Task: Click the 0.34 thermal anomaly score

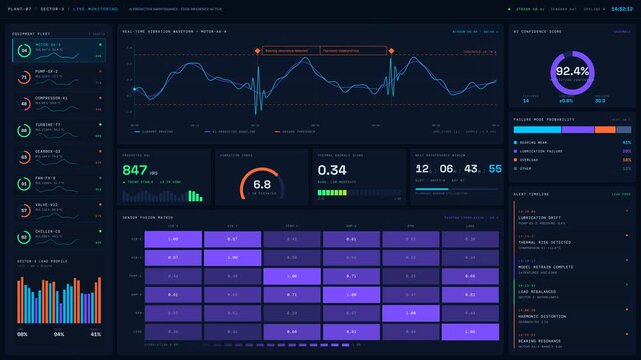Action: 332,170
